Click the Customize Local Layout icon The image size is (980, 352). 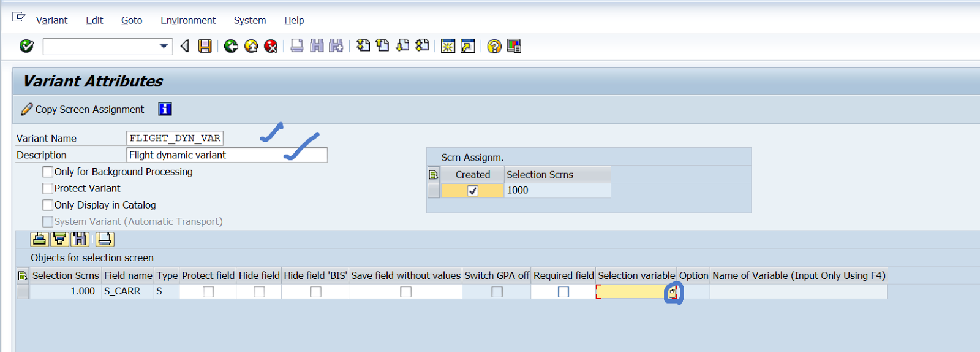click(x=514, y=46)
